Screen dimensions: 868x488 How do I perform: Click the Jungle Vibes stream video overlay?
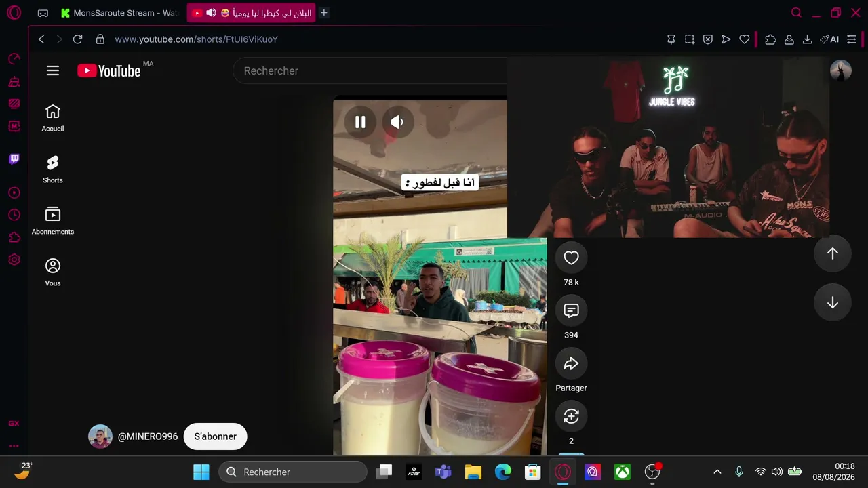pyautogui.click(x=669, y=147)
